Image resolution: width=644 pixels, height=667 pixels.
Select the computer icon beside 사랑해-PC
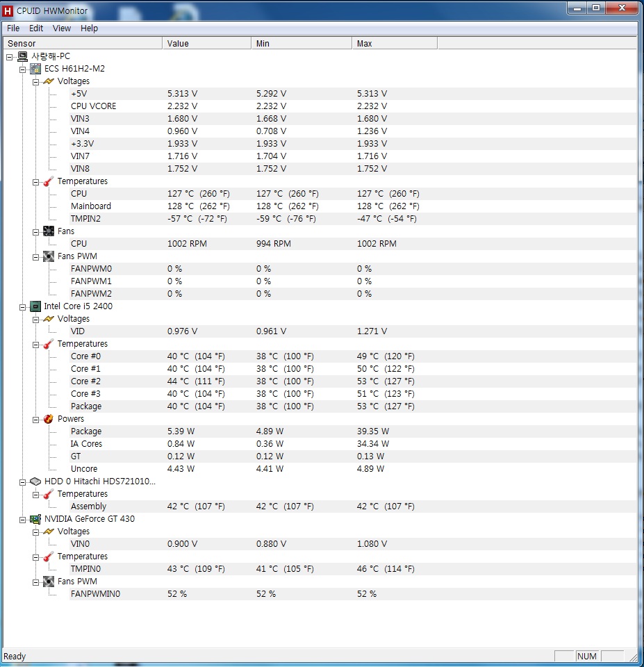coord(22,56)
